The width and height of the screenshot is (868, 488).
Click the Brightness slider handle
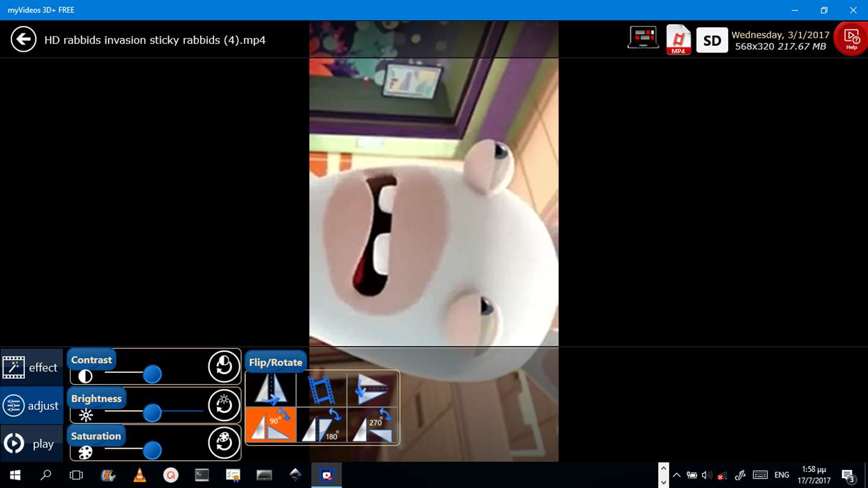tap(153, 413)
